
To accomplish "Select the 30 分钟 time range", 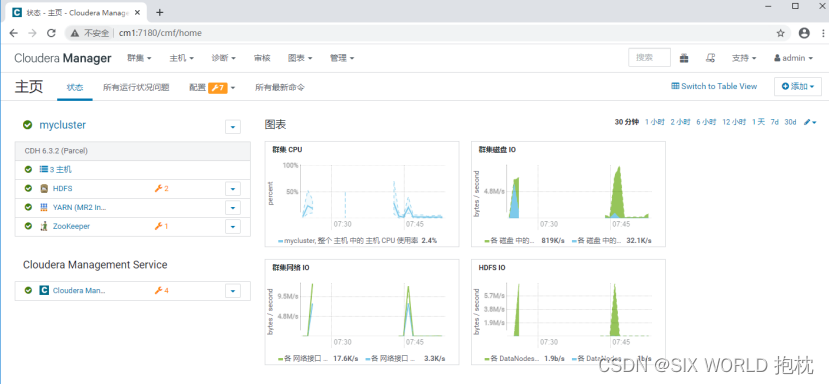I will (627, 122).
